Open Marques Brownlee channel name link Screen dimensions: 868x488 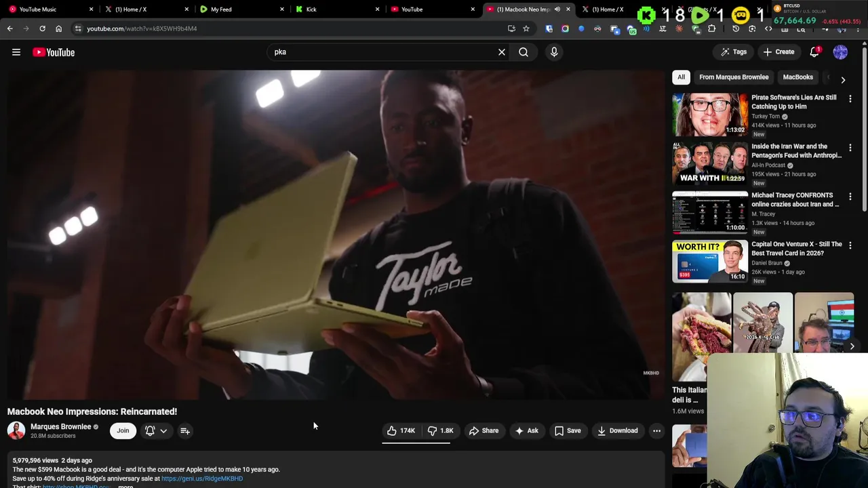(x=60, y=426)
